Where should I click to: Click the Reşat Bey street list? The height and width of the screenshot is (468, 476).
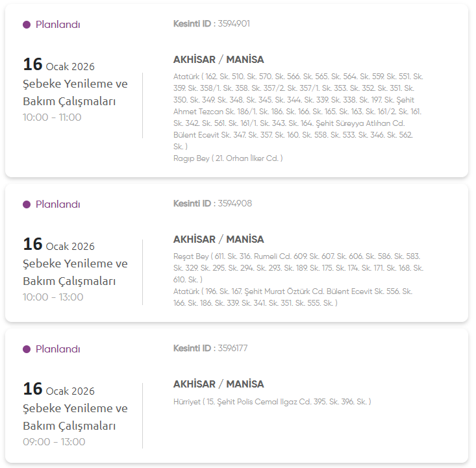298,267
